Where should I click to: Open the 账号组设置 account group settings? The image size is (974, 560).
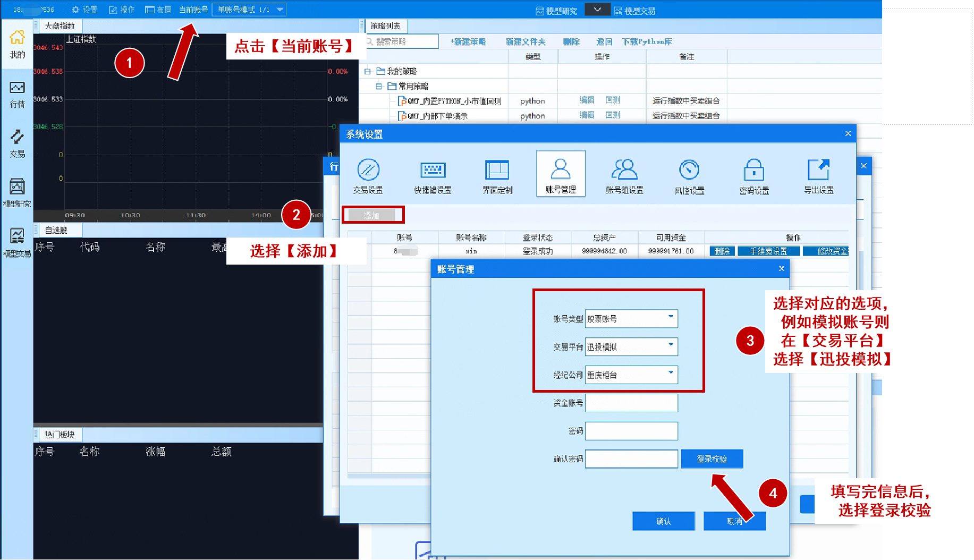point(624,175)
